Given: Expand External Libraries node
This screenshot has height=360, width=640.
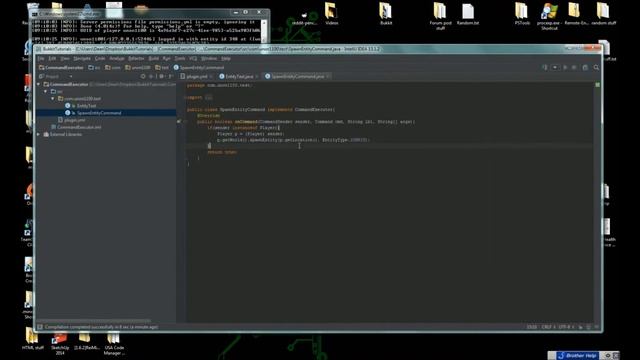Looking at the screenshot, I should pos(39,134).
